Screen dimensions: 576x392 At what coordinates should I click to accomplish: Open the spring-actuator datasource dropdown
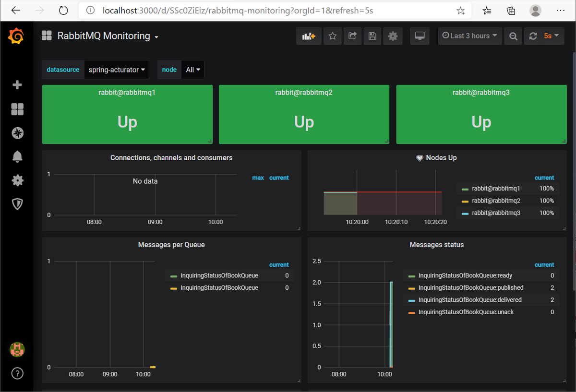pyautogui.click(x=116, y=69)
